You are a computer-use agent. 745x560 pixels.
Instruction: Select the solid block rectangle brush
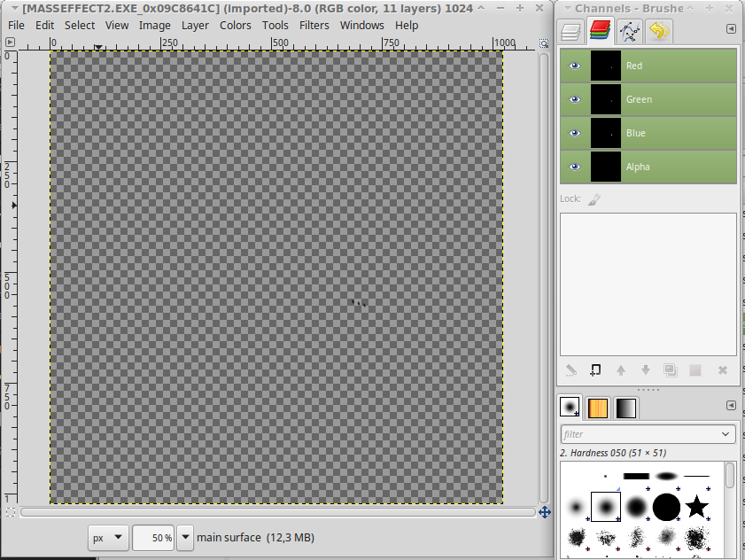(636, 477)
